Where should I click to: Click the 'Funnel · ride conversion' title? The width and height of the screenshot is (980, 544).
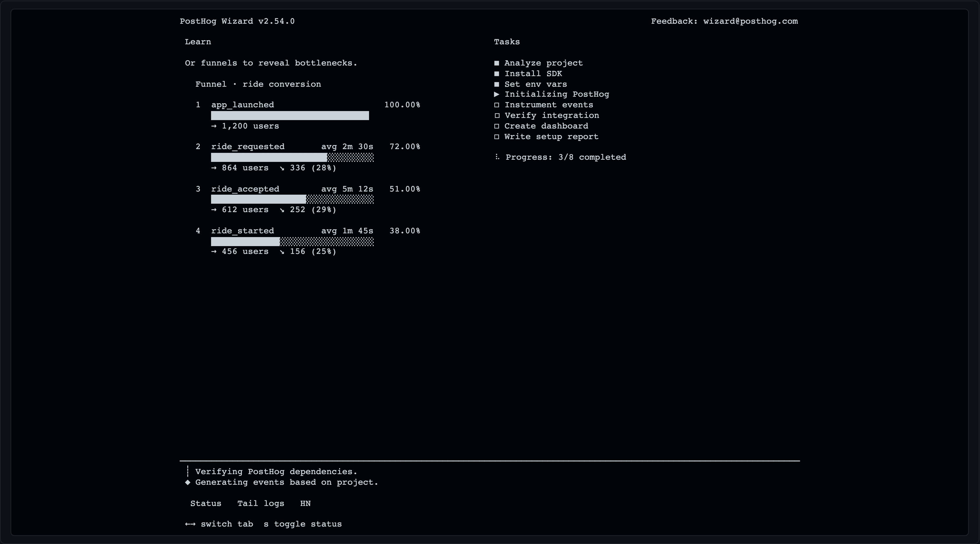pos(258,84)
